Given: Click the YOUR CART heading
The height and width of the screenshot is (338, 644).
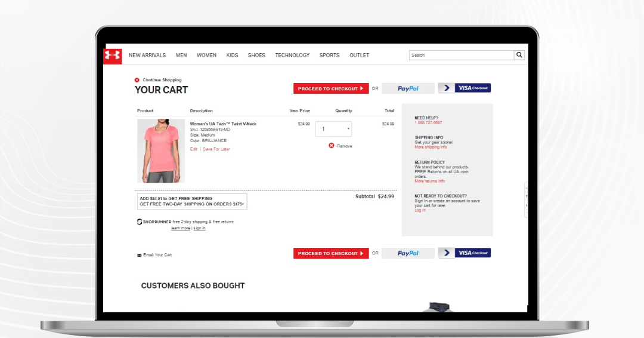Looking at the screenshot, I should click(162, 90).
